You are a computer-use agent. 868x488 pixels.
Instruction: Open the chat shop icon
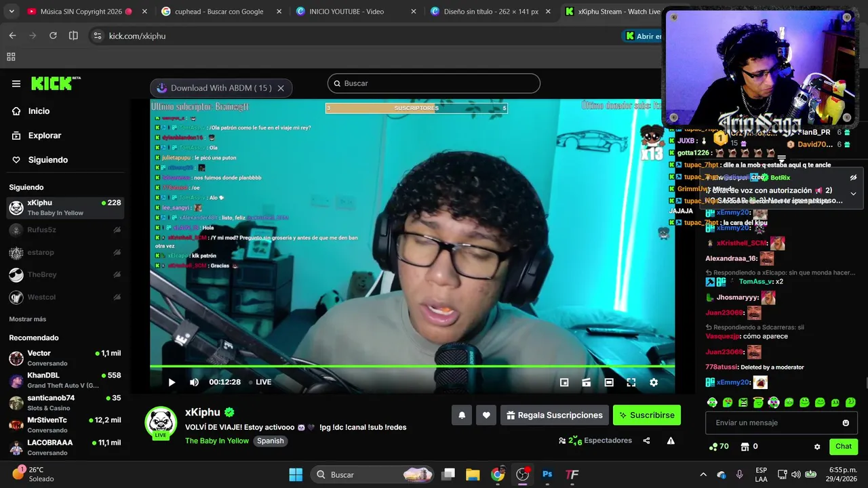click(745, 447)
